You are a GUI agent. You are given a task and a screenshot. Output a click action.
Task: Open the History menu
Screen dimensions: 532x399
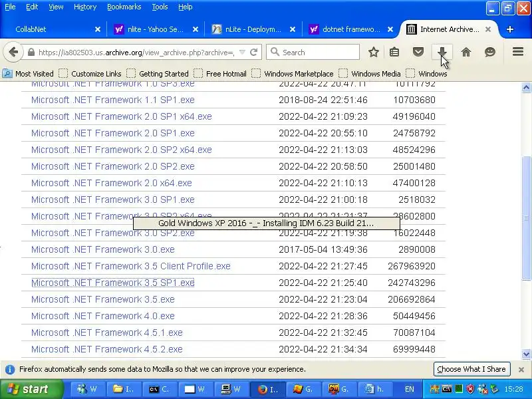tap(85, 7)
